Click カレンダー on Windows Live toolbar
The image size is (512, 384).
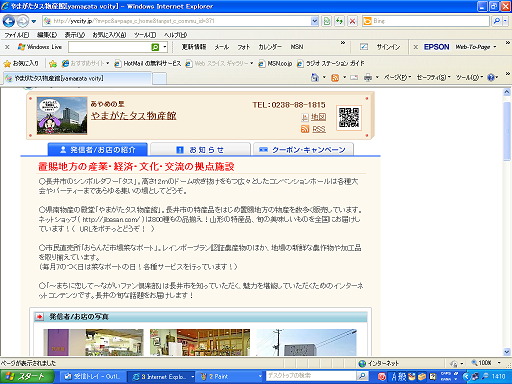(270, 47)
